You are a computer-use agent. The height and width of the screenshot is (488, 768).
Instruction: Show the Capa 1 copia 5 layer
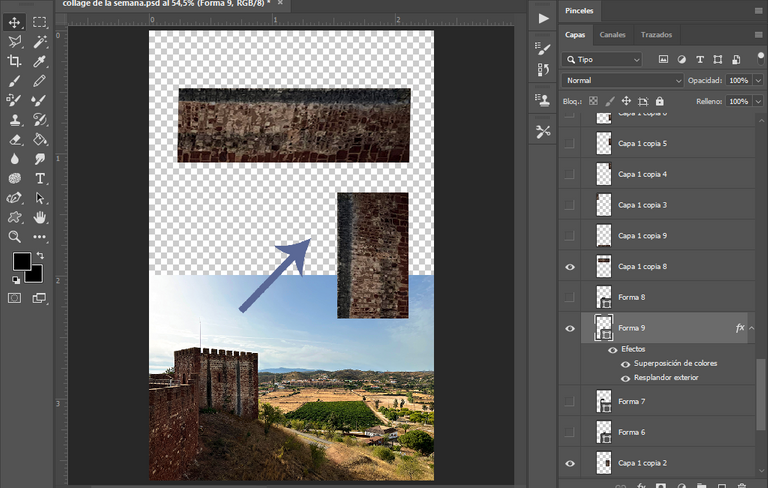coord(569,144)
